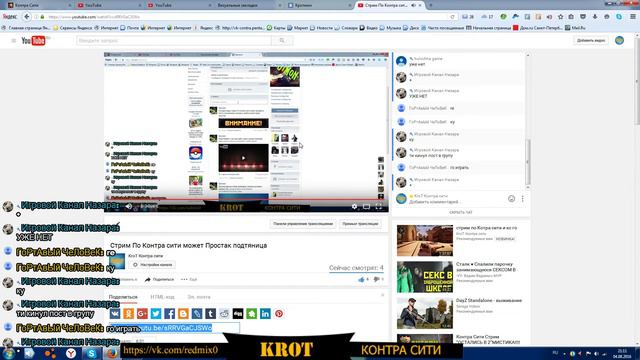
Task: Open Yandex Browser from the taskbar
Action: click(71, 353)
